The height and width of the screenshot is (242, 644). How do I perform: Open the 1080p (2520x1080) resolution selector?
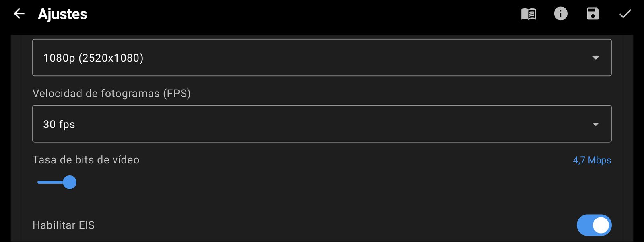coord(322,57)
